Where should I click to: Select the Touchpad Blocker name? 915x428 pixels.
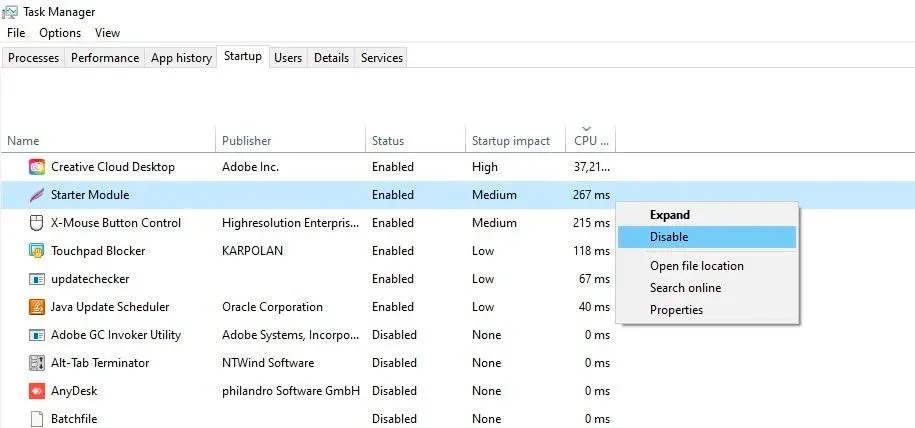[x=98, y=251]
